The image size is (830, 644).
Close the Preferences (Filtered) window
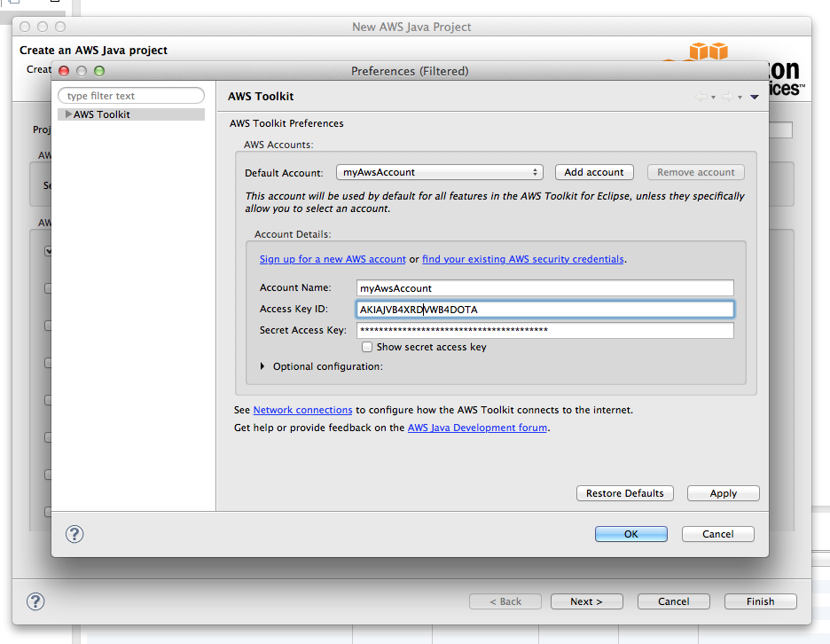pyautogui.click(x=64, y=71)
